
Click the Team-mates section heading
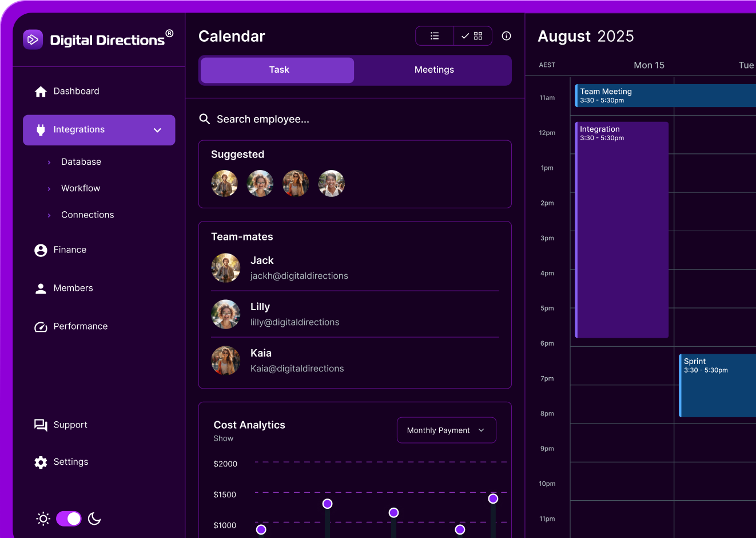point(242,237)
